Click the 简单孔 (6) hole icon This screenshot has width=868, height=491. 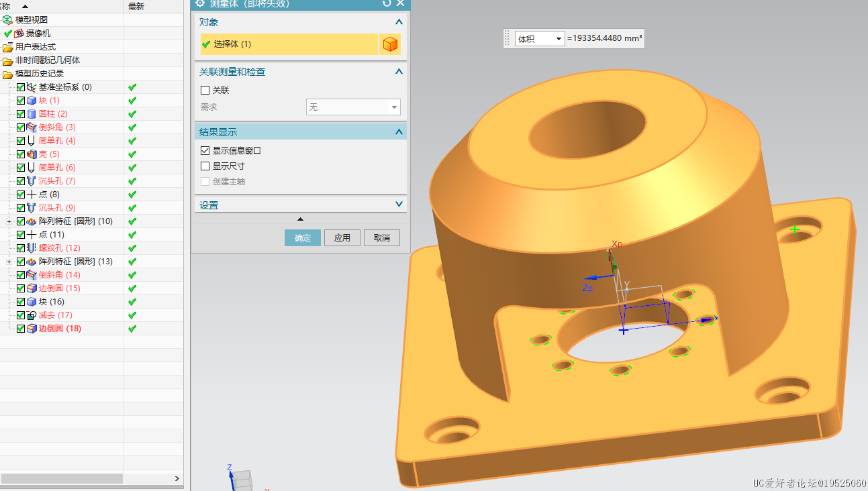point(32,168)
